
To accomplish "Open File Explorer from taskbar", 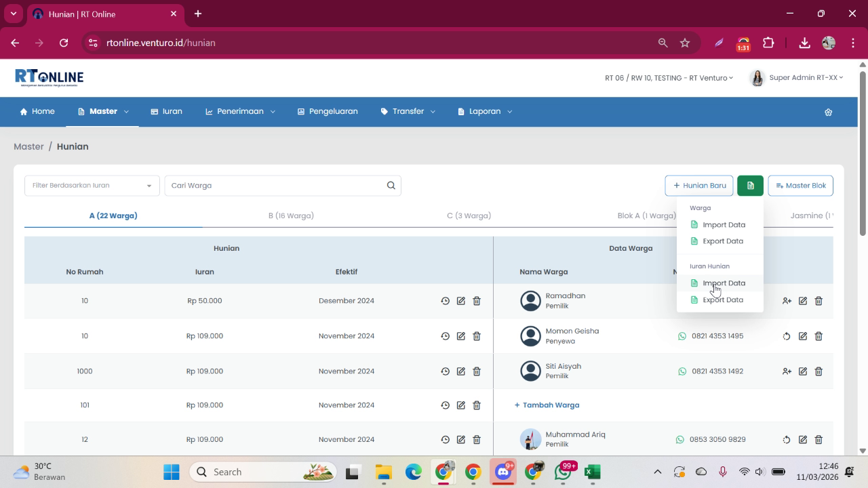I will coord(384,472).
